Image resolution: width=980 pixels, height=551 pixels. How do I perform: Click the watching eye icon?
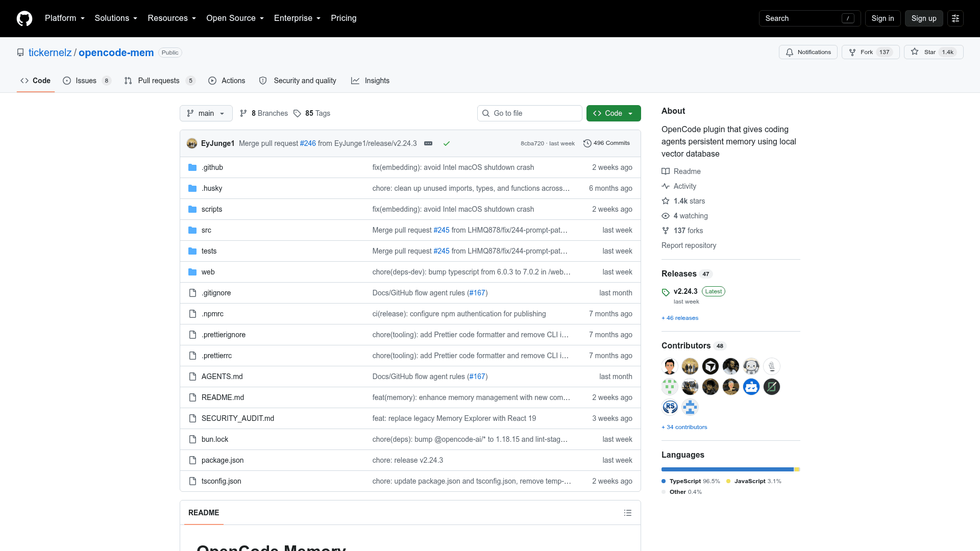[x=666, y=216]
